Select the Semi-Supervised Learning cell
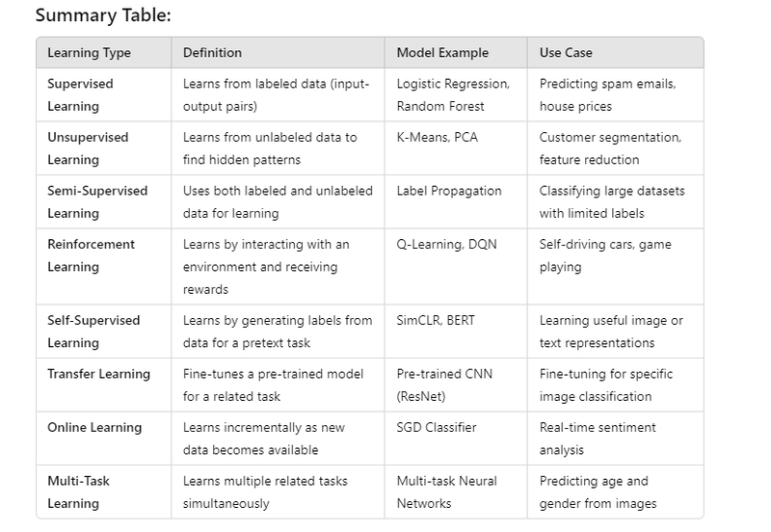The width and height of the screenshot is (771, 532). [x=97, y=202]
